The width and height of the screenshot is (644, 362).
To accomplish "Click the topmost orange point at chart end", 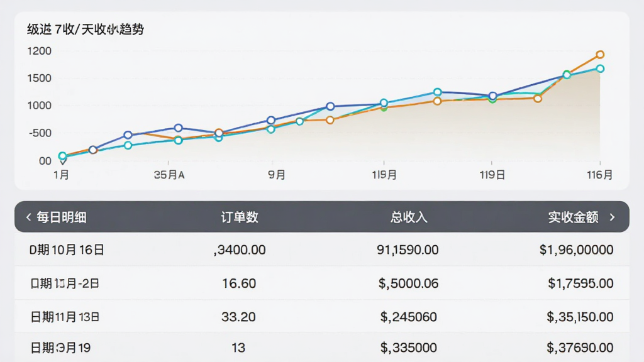I will tap(600, 55).
